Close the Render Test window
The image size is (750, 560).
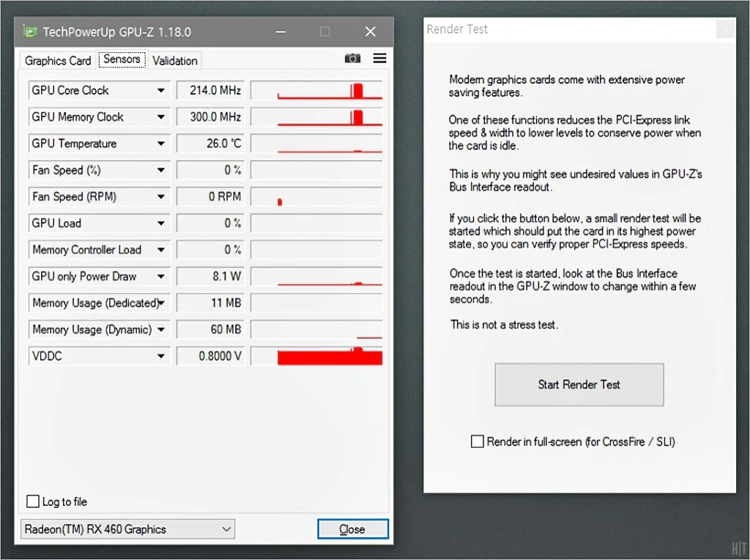click(726, 29)
